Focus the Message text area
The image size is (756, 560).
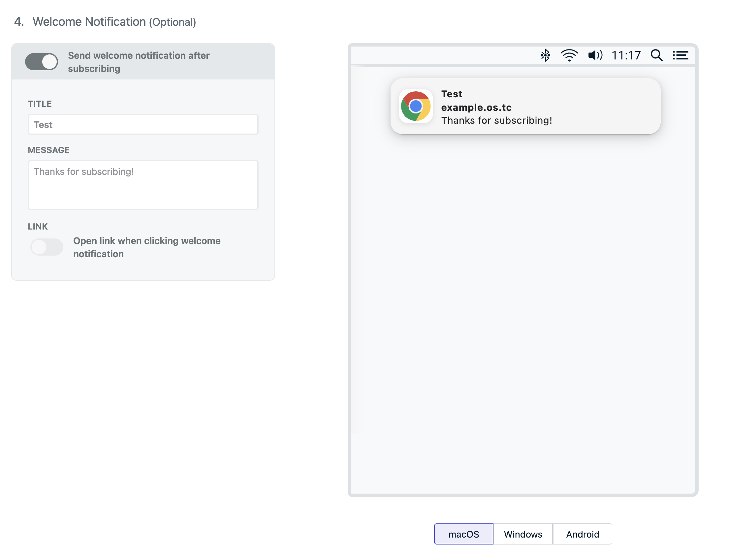tap(143, 185)
